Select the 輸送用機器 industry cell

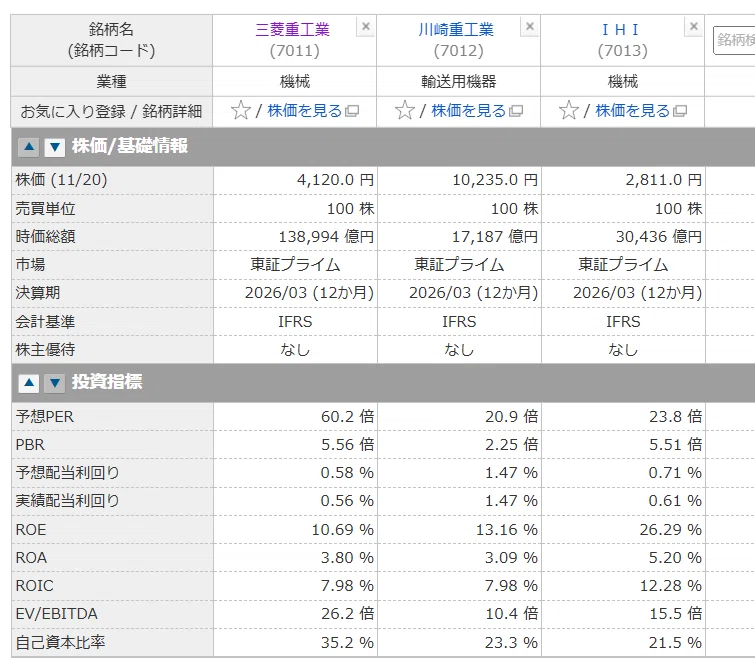(x=458, y=82)
